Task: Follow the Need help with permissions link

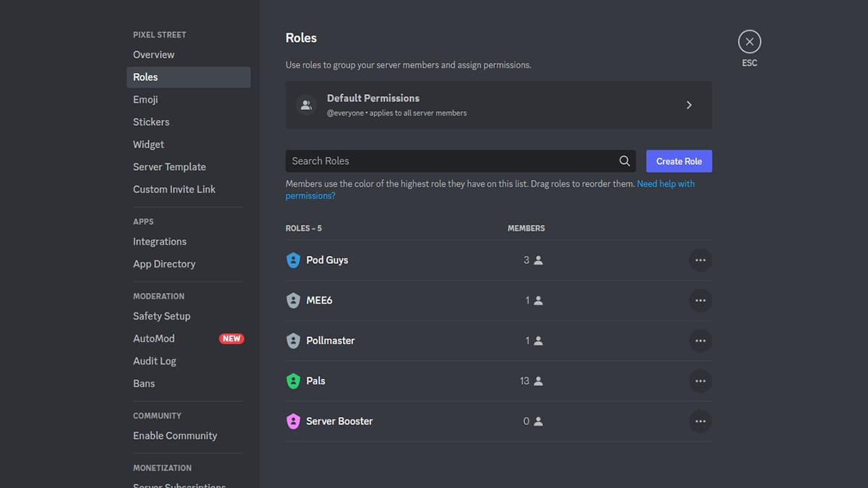Action: 665,184
